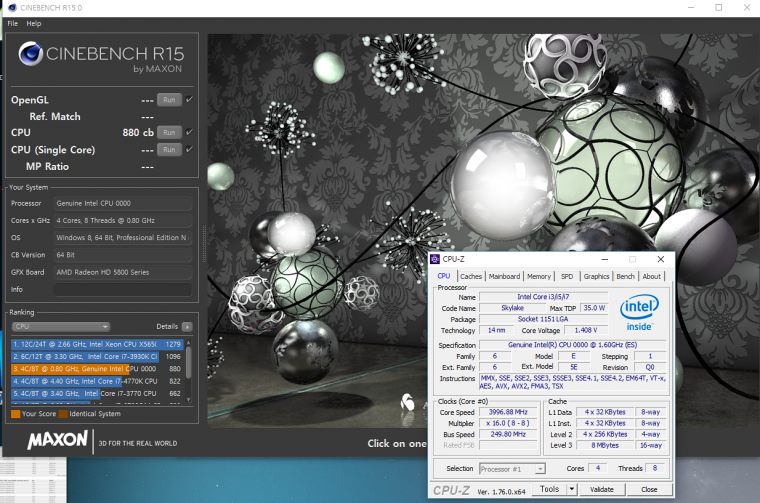The image size is (760, 503).
Task: Open the Processor #1 selection dropdown
Action: pos(513,469)
